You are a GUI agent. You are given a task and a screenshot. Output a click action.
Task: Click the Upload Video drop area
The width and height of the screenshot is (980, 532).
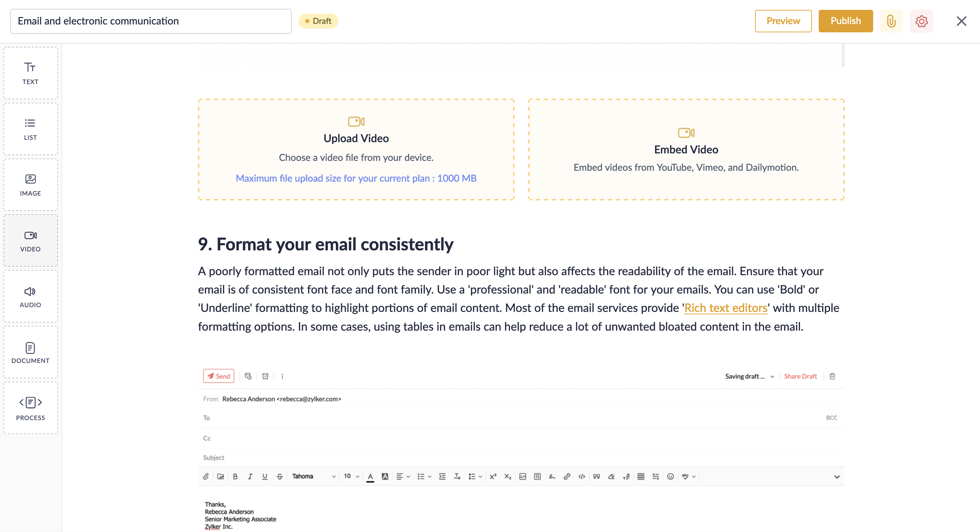coord(356,149)
